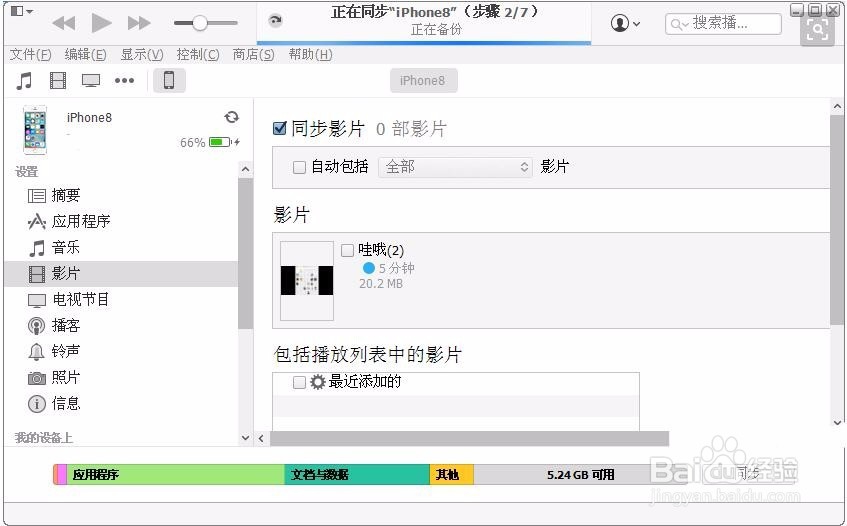The height and width of the screenshot is (526, 847).
Task: Select 播客 in the sidebar
Action: tap(54, 325)
